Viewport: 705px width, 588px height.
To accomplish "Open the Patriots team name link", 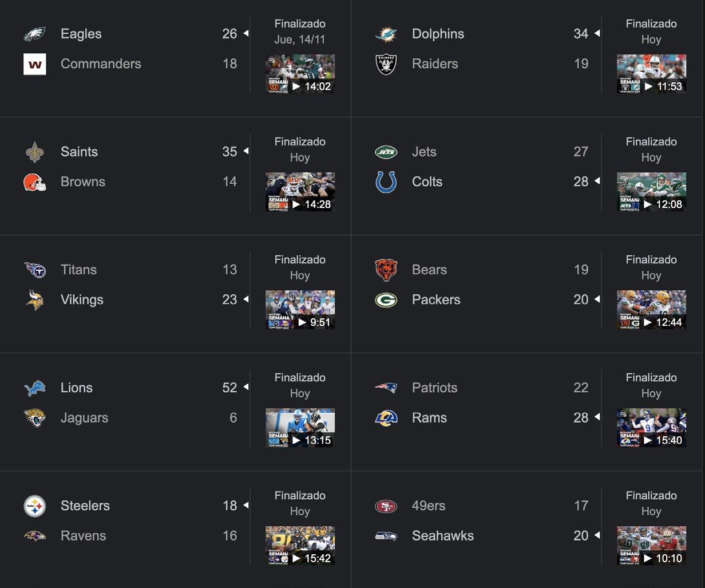I will [434, 388].
